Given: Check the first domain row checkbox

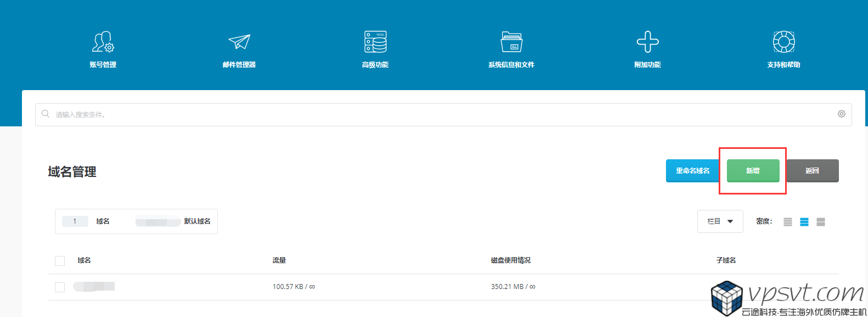Looking at the screenshot, I should [x=60, y=287].
